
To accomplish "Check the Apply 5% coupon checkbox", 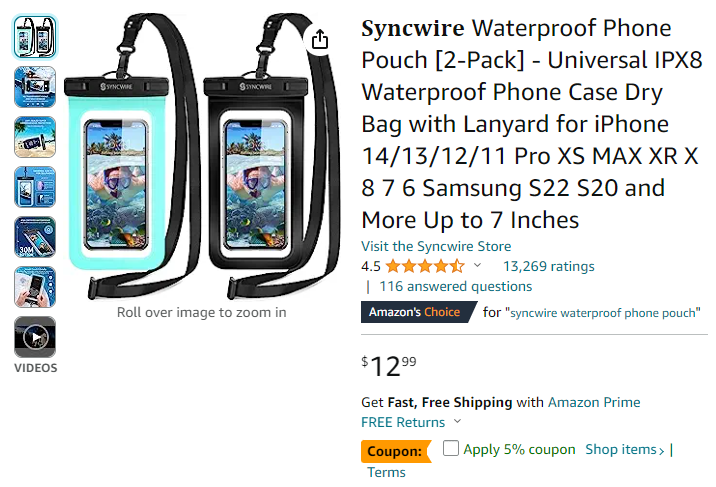I will click(x=451, y=448).
